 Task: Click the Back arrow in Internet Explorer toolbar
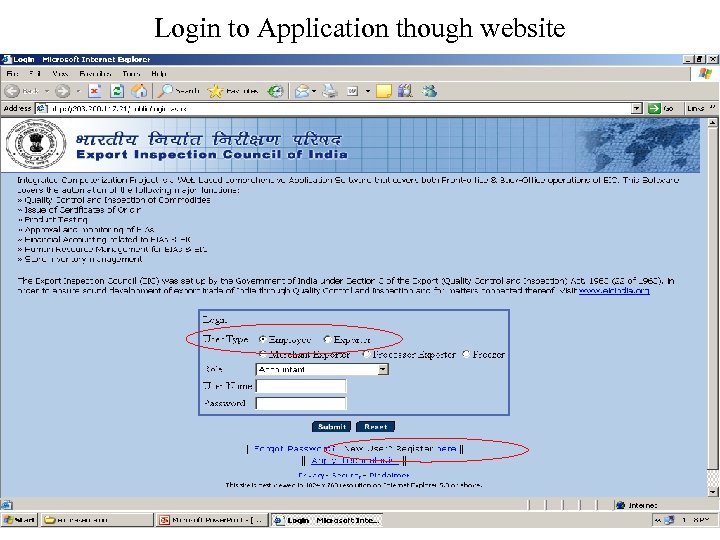(x=12, y=91)
